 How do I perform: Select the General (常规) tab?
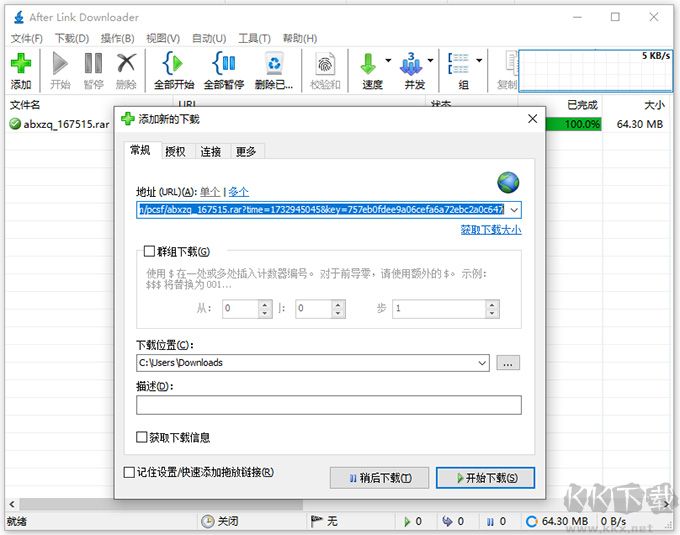(x=141, y=150)
